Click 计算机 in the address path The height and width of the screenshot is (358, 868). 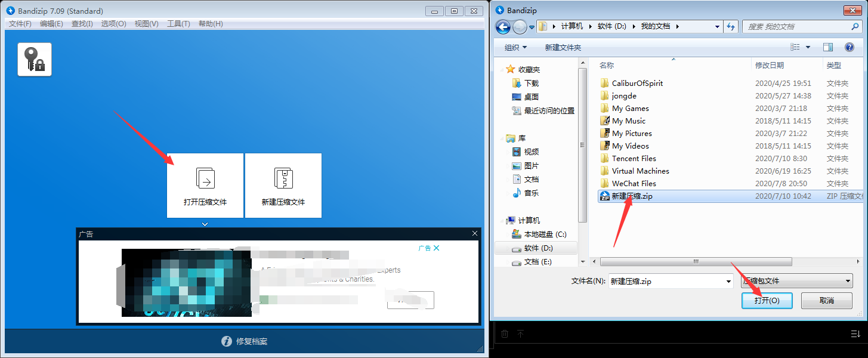(x=573, y=26)
